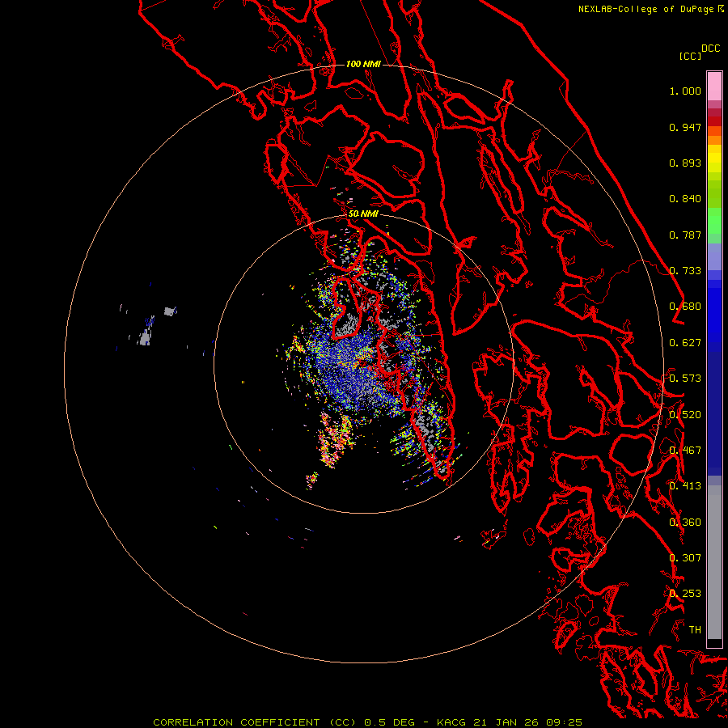Screen dimensions: 728x728
Task: Click the 0.413 value on color scale
Action: click(x=685, y=486)
